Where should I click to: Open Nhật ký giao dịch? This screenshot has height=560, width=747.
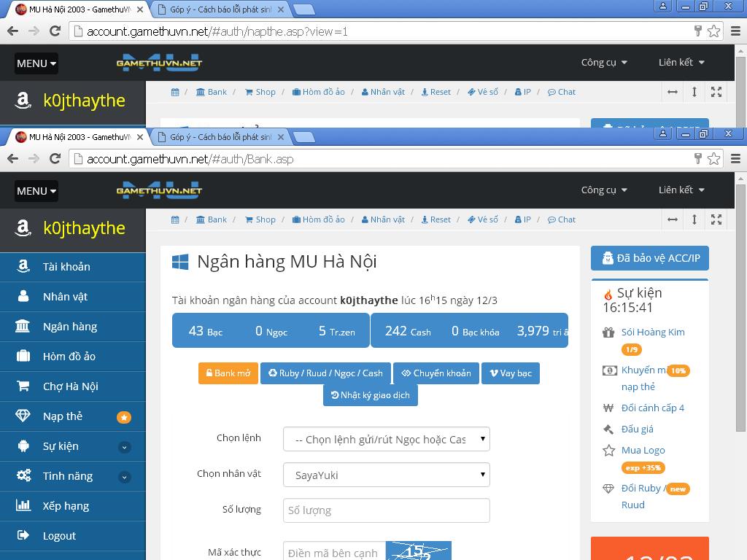[x=371, y=395]
